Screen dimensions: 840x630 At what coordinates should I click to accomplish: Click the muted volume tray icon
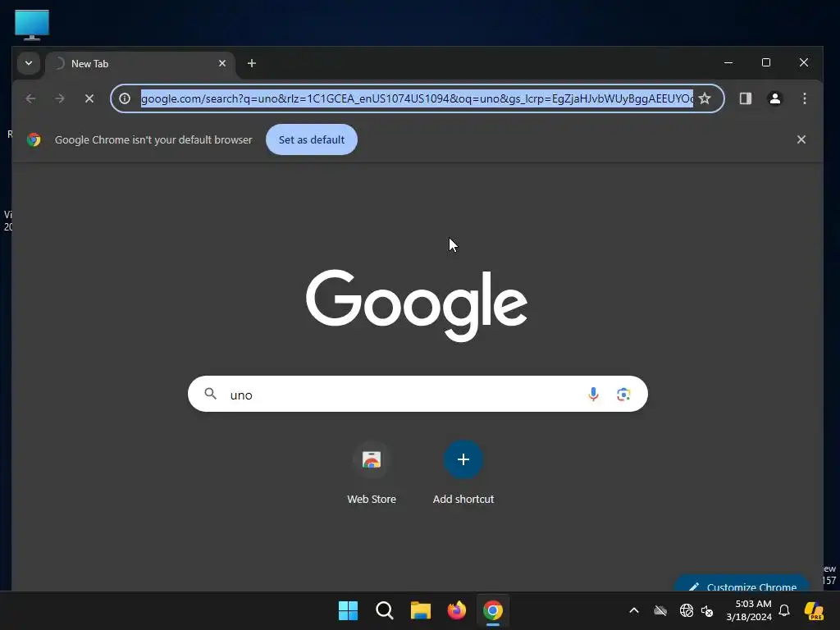[707, 610]
